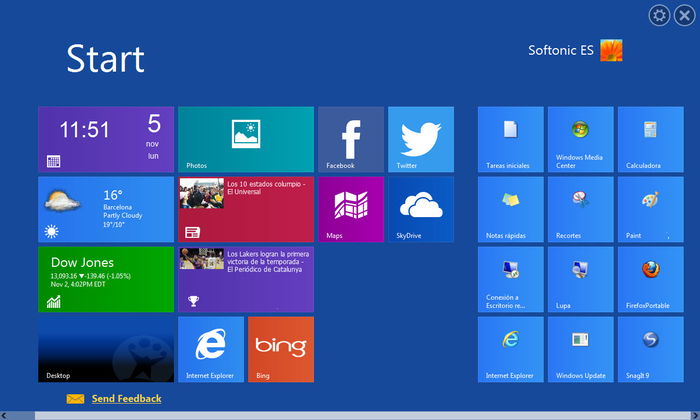Viewport: 700px width, 420px height.
Task: Click the horizontal scrollbar at the bottom
Action: (350, 415)
